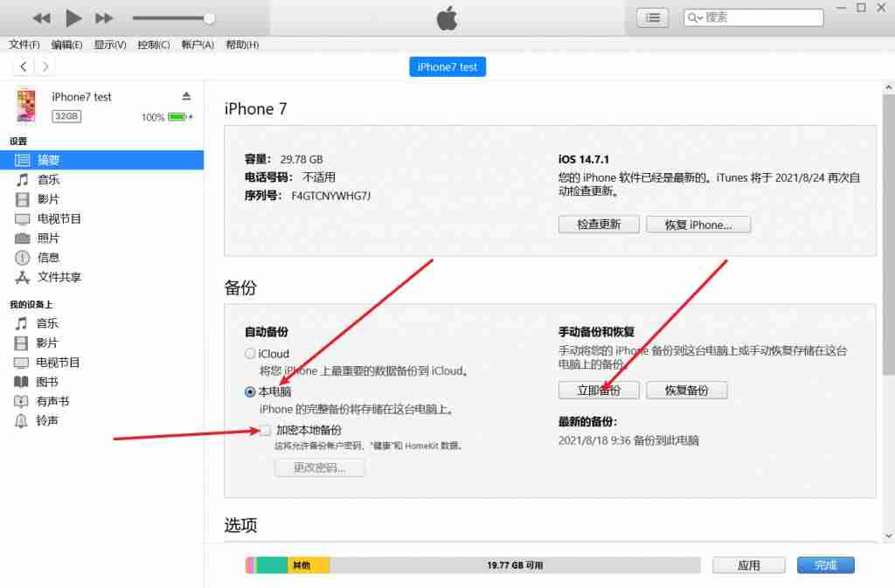Open the list view icon button

652,17
